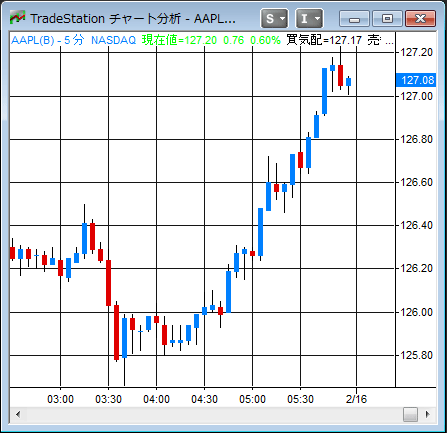Viewport: 447px width, 433px height.
Task: Click the TradeStation app icon in title bar
Action: coord(17,17)
